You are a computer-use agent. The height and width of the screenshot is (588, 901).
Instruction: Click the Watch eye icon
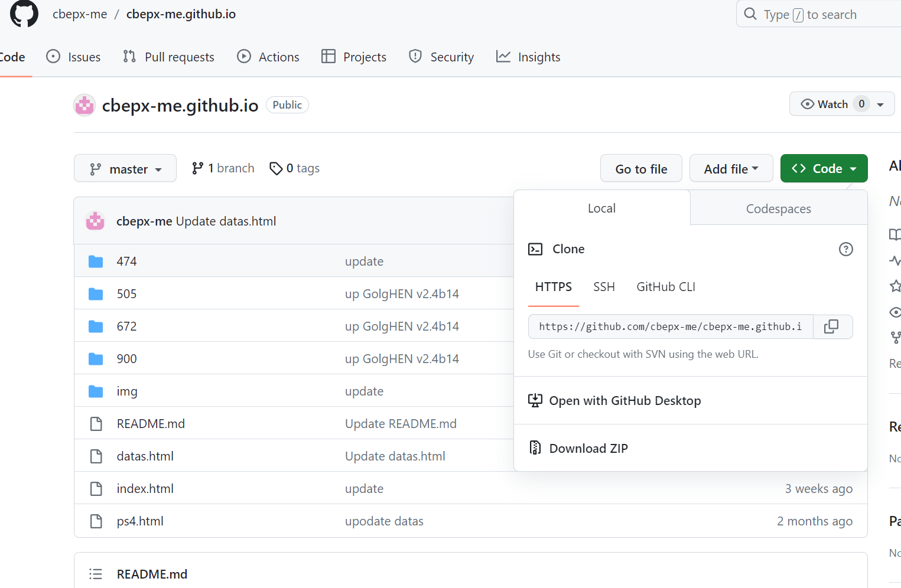[807, 104]
